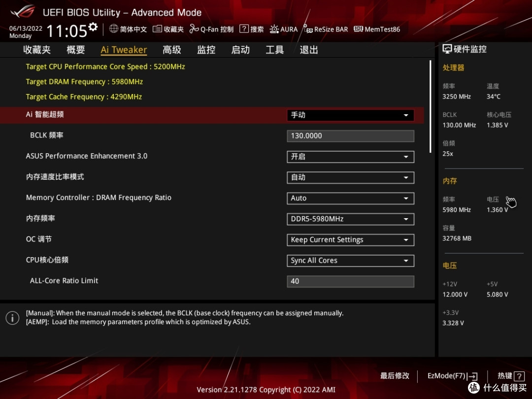
Task: Expand 内存速度比率模式 dropdown
Action: coord(350,177)
